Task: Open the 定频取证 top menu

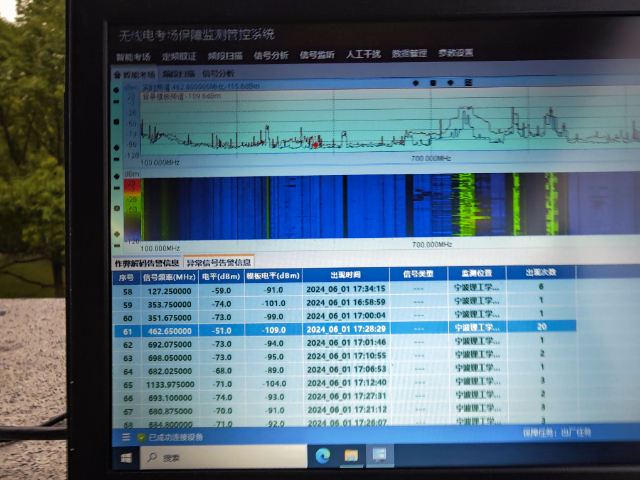Action: 181,55
